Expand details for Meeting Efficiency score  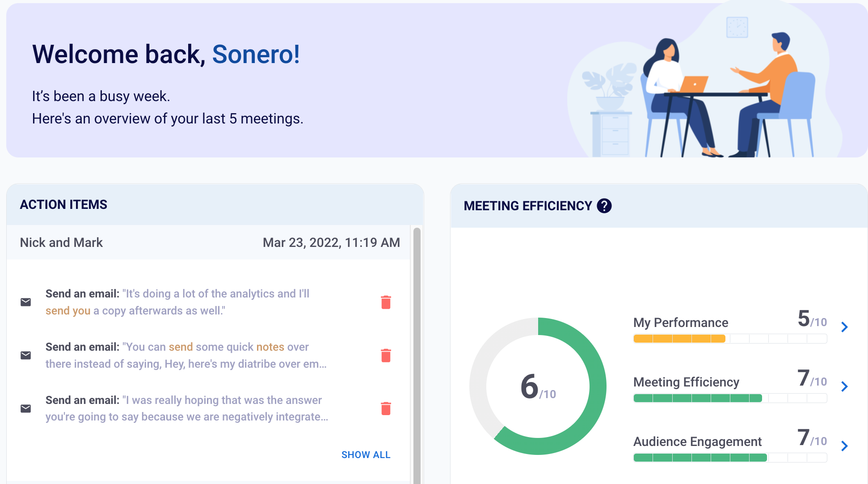(x=844, y=386)
